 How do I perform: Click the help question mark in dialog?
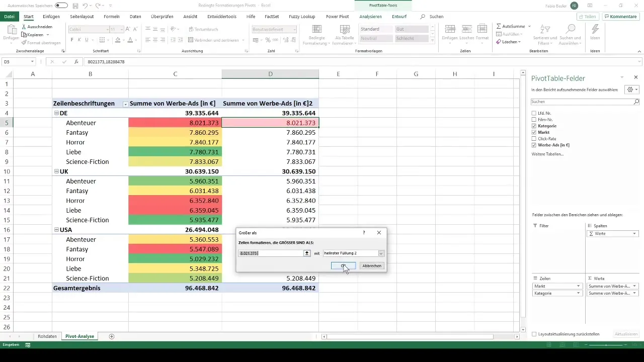364,233
